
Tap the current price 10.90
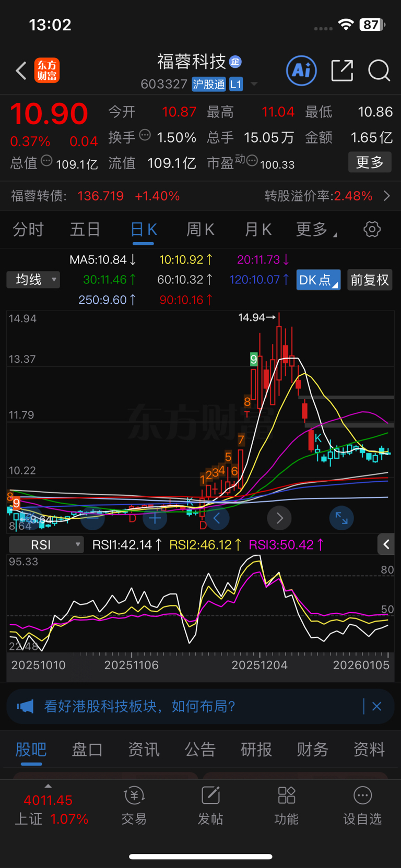click(49, 114)
